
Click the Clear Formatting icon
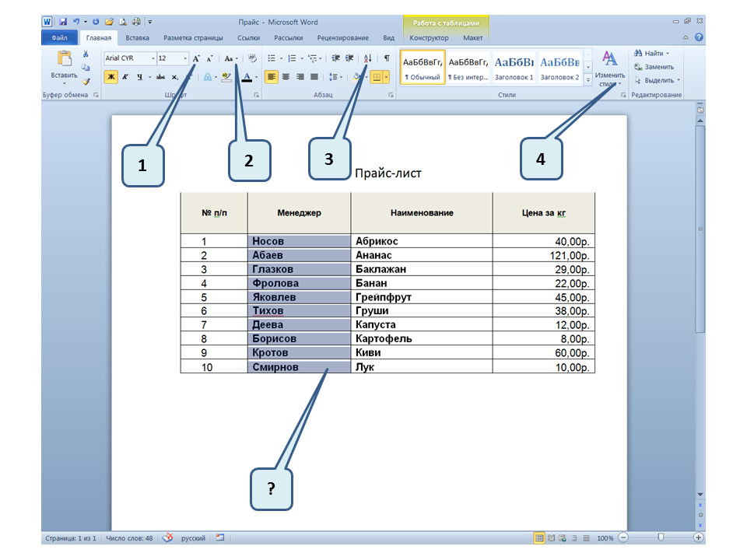pos(253,58)
